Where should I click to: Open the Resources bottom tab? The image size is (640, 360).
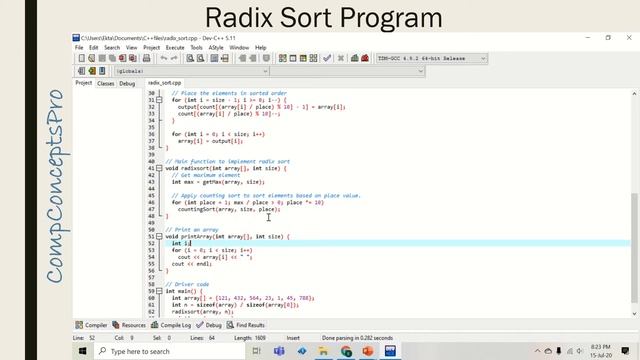pos(129,325)
